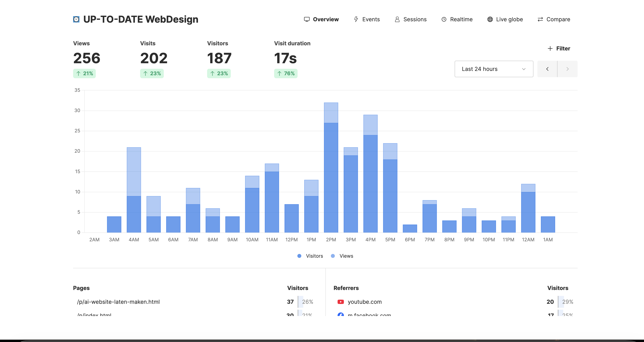Click the 29% share for youtube.com
This screenshot has width=644, height=342.
[568, 302]
